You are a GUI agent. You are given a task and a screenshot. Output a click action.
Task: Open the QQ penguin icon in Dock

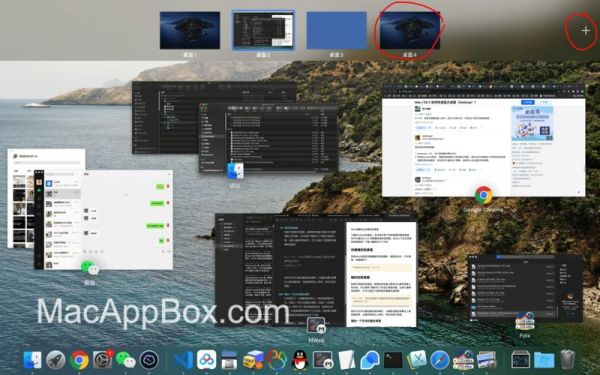300,360
